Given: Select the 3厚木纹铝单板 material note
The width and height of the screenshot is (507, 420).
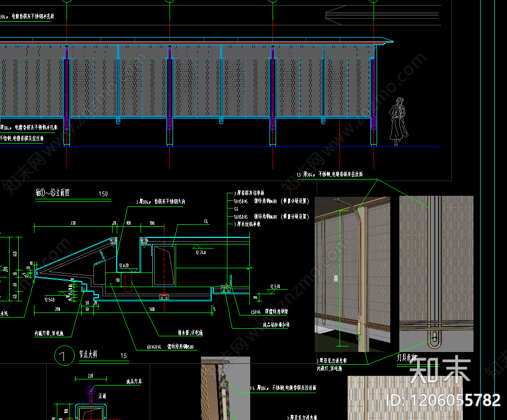Looking at the screenshot, I should pyautogui.click(x=247, y=224).
